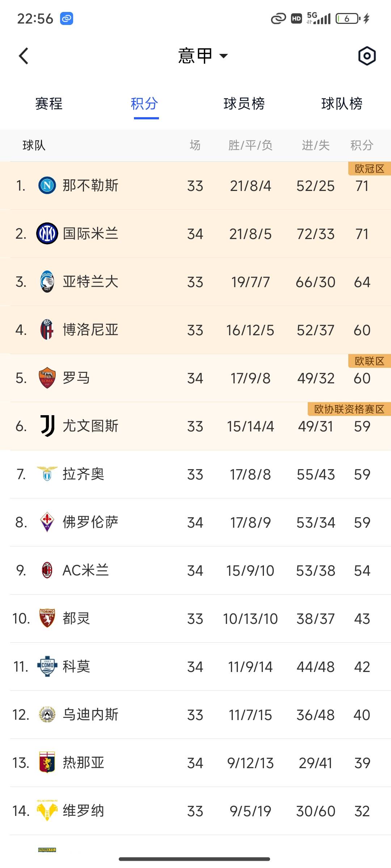The image size is (391, 868).
Task: Tap the 欧协联资格赛区 zone label
Action: pyautogui.click(x=349, y=409)
